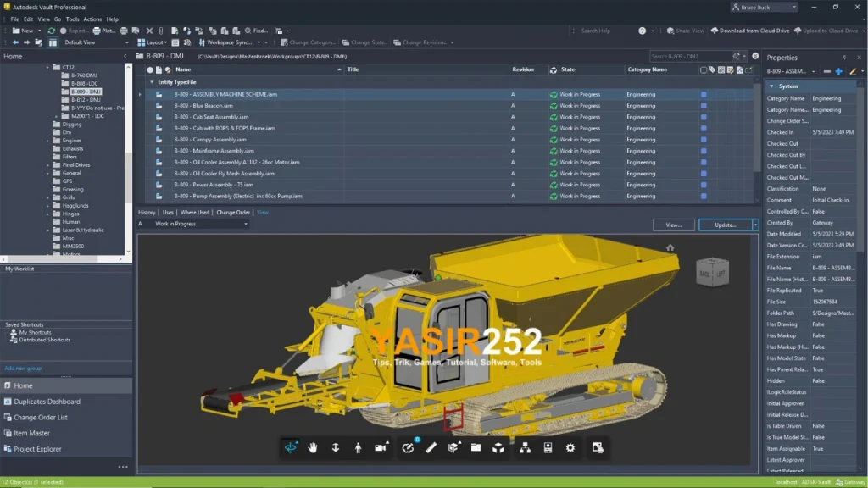Open the folder icon in viewer toolbar
Screen dimensions: 868x488
[476, 447]
